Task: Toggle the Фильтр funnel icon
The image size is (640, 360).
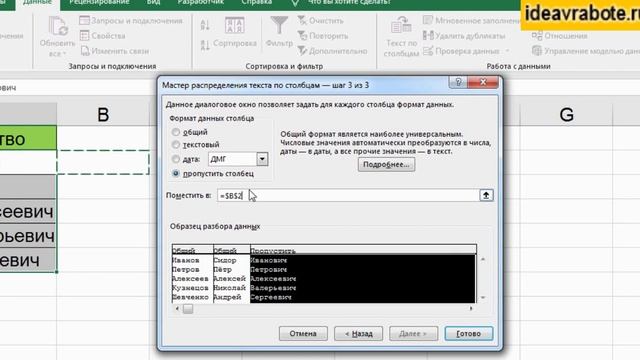Action: (279, 25)
